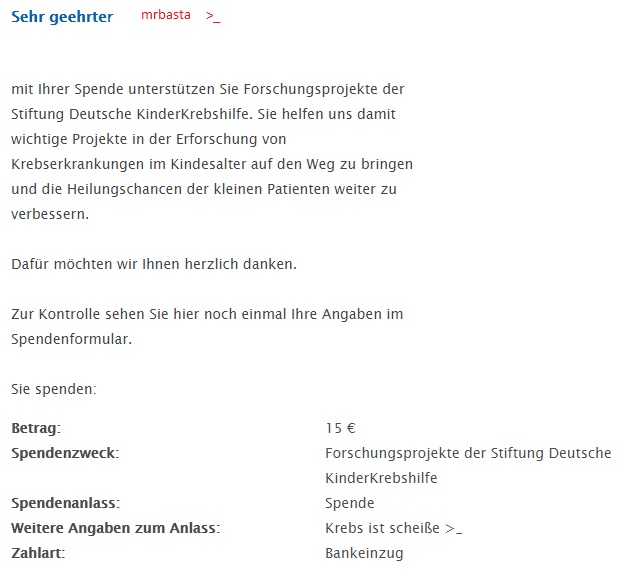Click the line 'Dafür möchten wir Ihnen herzlich danken.'
The height and width of the screenshot is (572, 629).
tap(154, 264)
